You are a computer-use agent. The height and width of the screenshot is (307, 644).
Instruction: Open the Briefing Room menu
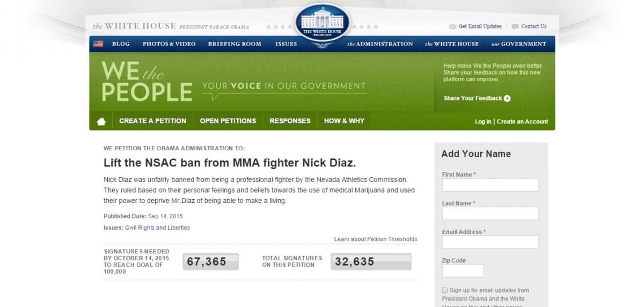[x=235, y=44]
